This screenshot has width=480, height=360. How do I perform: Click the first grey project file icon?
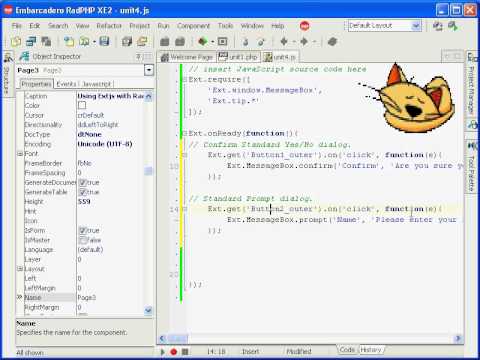165,42
